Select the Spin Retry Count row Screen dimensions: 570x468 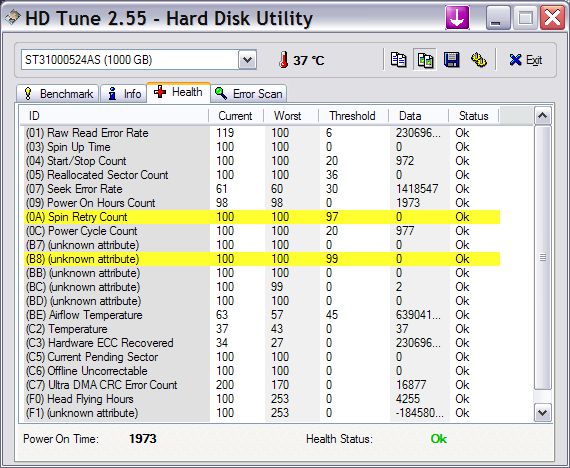coord(262,217)
